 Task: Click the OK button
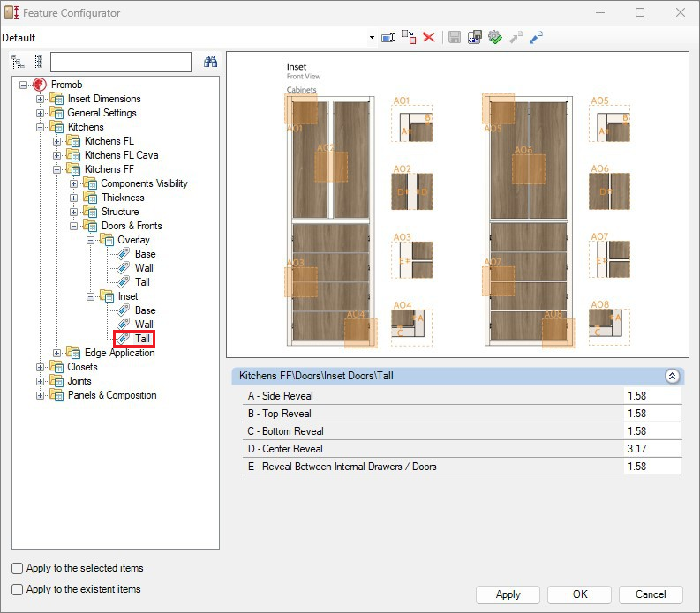579,594
